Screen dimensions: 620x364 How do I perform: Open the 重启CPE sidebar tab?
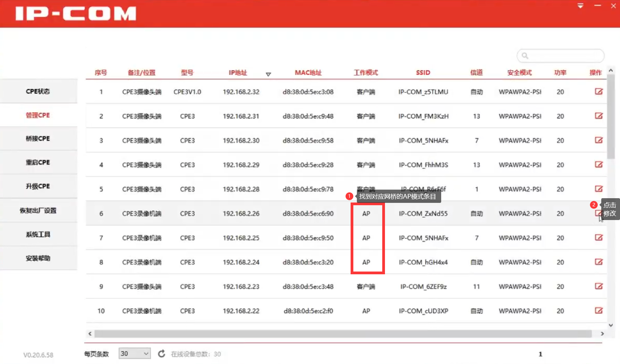pyautogui.click(x=38, y=162)
